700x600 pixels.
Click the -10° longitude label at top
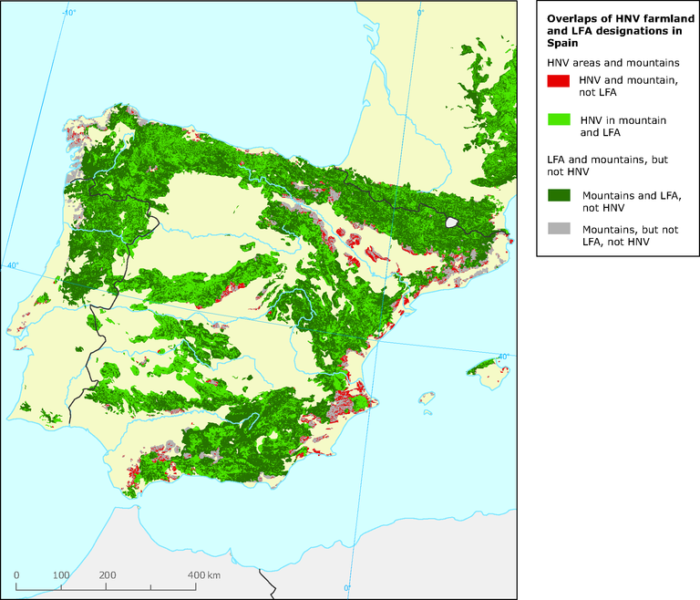click(68, 12)
